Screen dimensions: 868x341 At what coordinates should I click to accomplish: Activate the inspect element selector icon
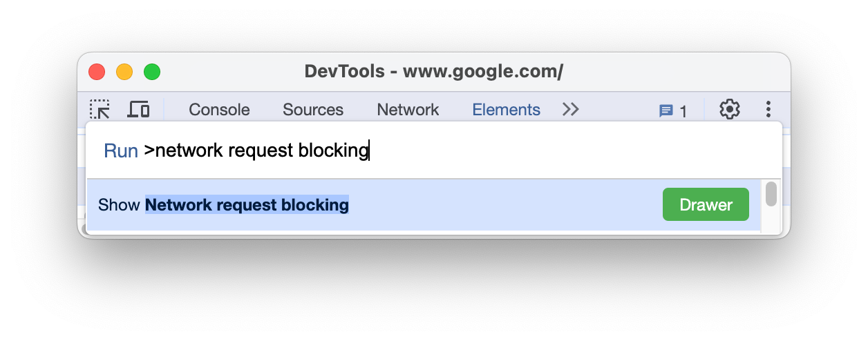tap(100, 109)
